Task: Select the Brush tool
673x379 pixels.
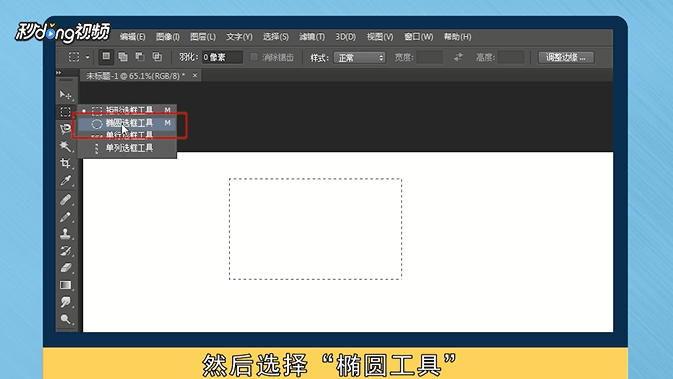Action: [x=65, y=217]
